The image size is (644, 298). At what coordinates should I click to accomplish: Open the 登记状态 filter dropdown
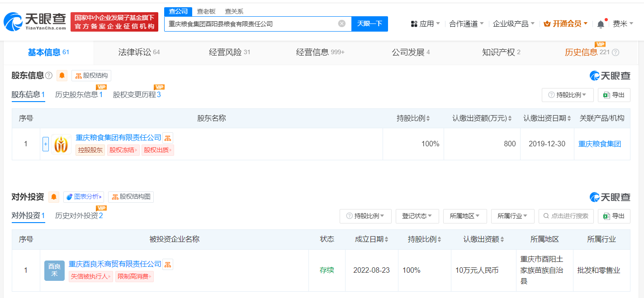[417, 216]
